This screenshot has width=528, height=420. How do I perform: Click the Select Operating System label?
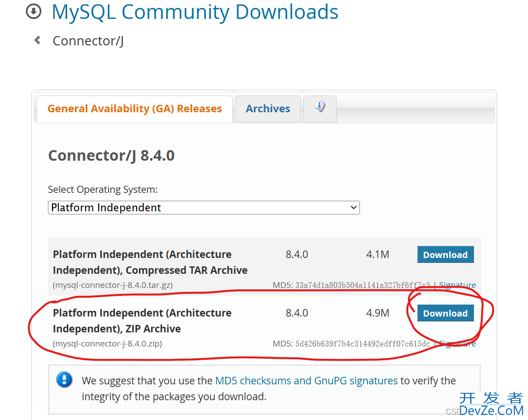tap(103, 190)
